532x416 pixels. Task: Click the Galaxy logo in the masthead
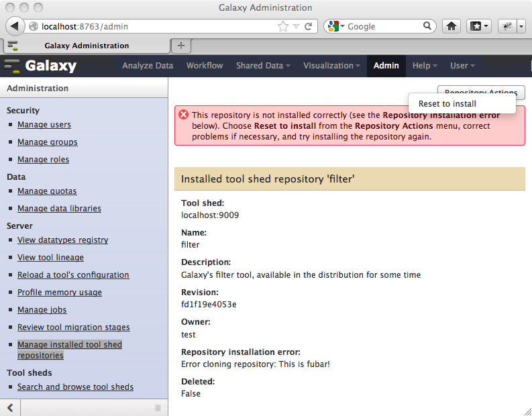click(40, 66)
